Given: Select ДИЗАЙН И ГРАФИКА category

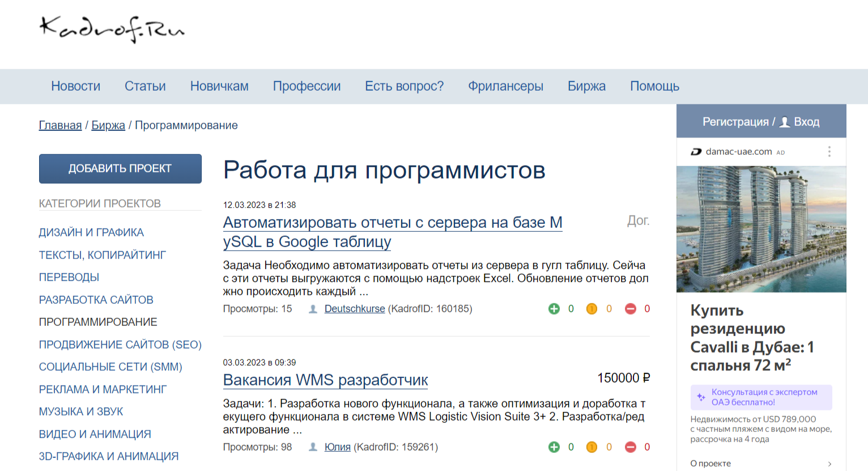Looking at the screenshot, I should point(91,232).
